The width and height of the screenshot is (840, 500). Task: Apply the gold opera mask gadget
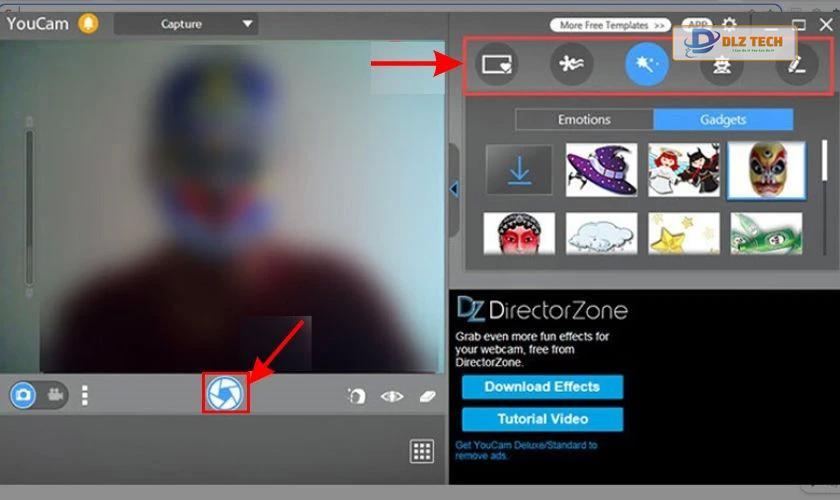(766, 170)
